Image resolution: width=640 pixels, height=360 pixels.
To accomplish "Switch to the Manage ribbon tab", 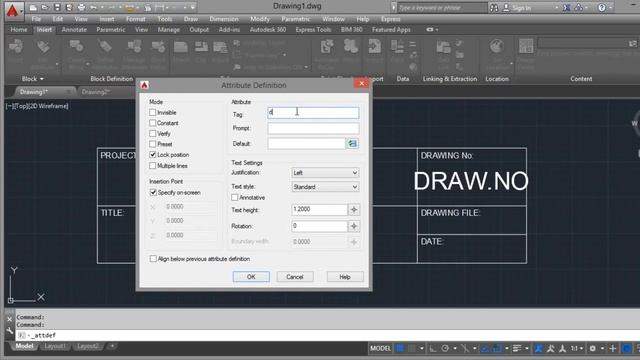I will 169,30.
